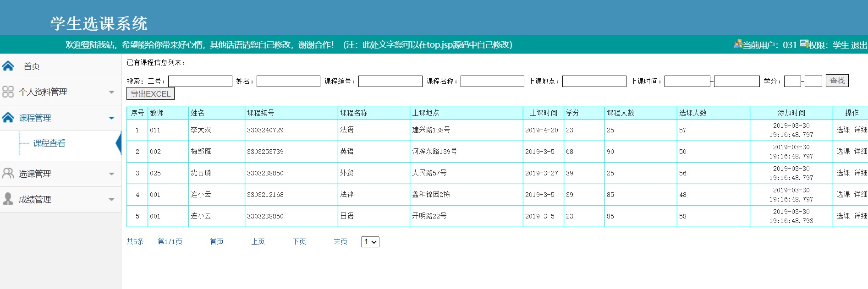Click date 2019-4-20 cell
The height and width of the screenshot is (289, 868).
point(542,130)
